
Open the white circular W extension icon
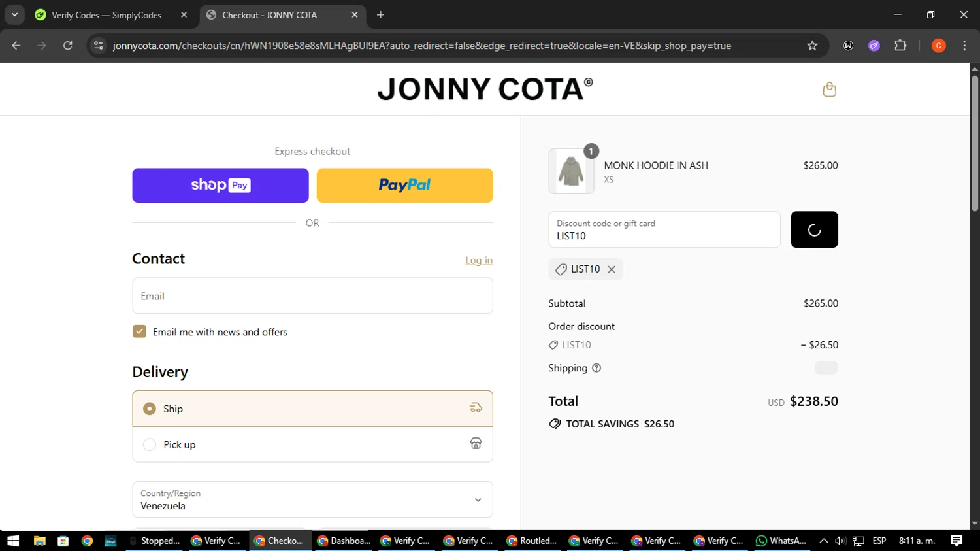[x=848, y=46]
